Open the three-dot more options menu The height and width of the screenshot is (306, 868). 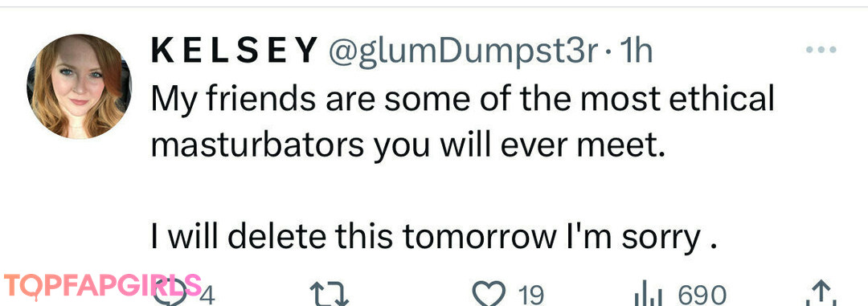pyautogui.click(x=821, y=50)
